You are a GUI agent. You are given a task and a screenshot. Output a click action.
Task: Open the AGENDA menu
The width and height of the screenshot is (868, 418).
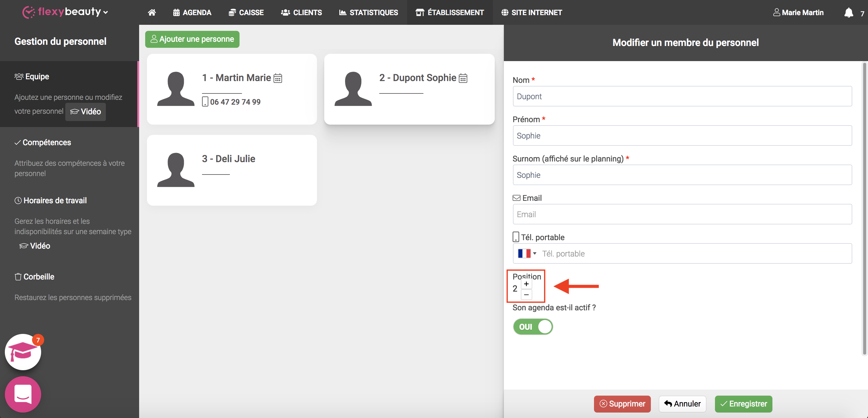click(x=192, y=12)
